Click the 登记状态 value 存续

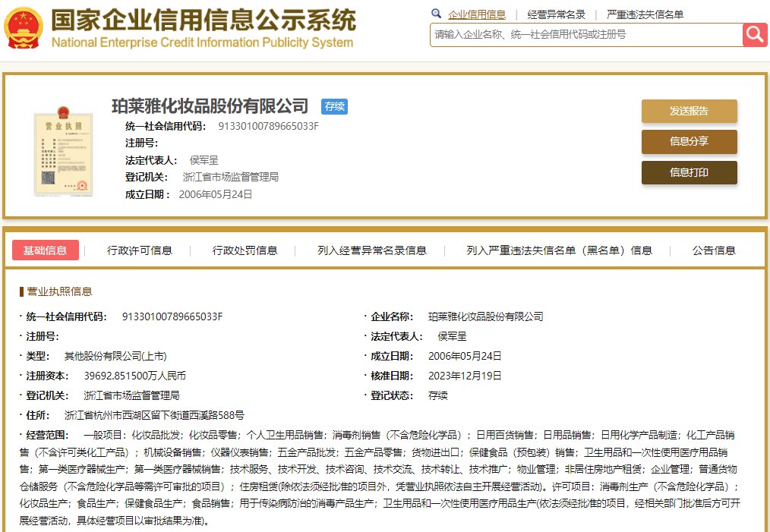(438, 395)
